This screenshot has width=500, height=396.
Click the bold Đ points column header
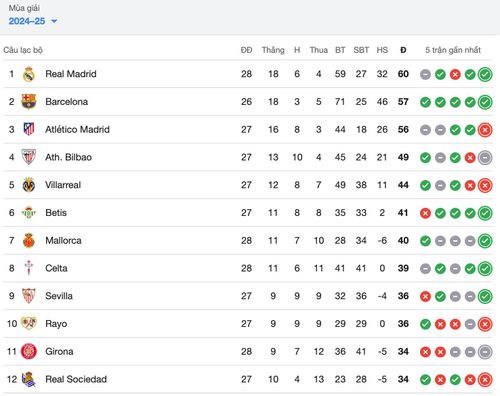403,50
